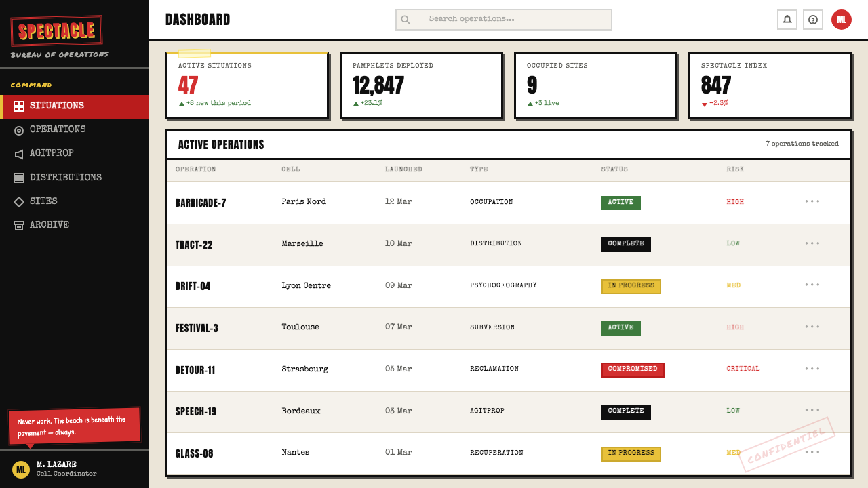The width and height of the screenshot is (868, 488).
Task: Click the CRITICAL risk label
Action: point(743,369)
